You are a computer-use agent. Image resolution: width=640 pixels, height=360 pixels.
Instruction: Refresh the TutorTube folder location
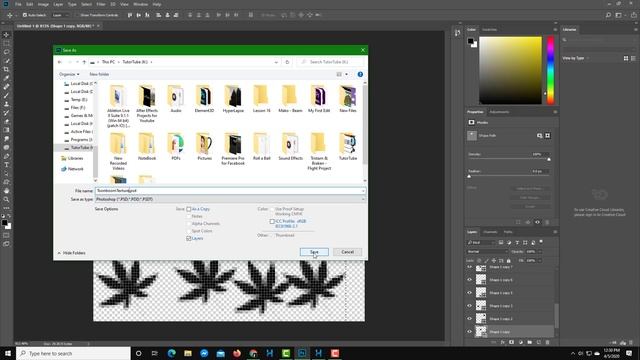[287, 62]
